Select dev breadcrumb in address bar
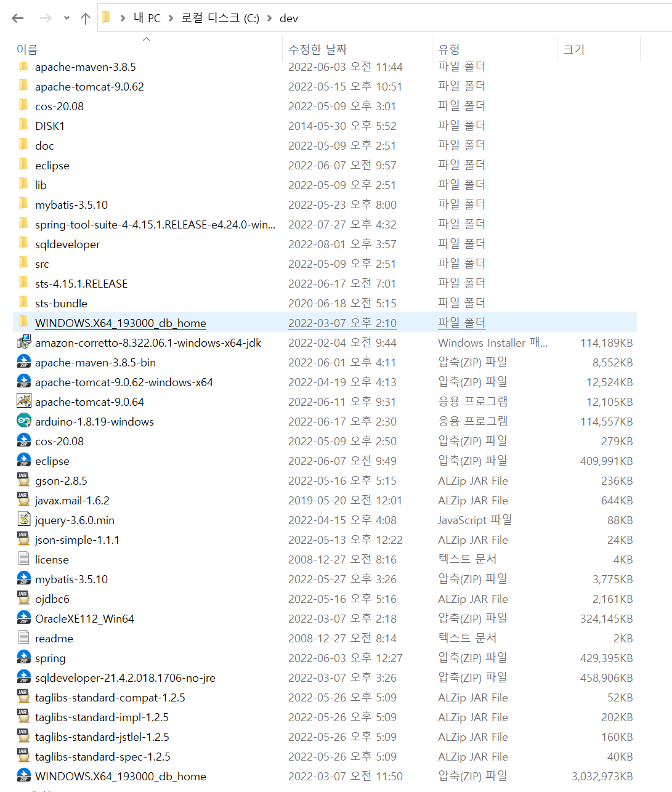 (289, 18)
